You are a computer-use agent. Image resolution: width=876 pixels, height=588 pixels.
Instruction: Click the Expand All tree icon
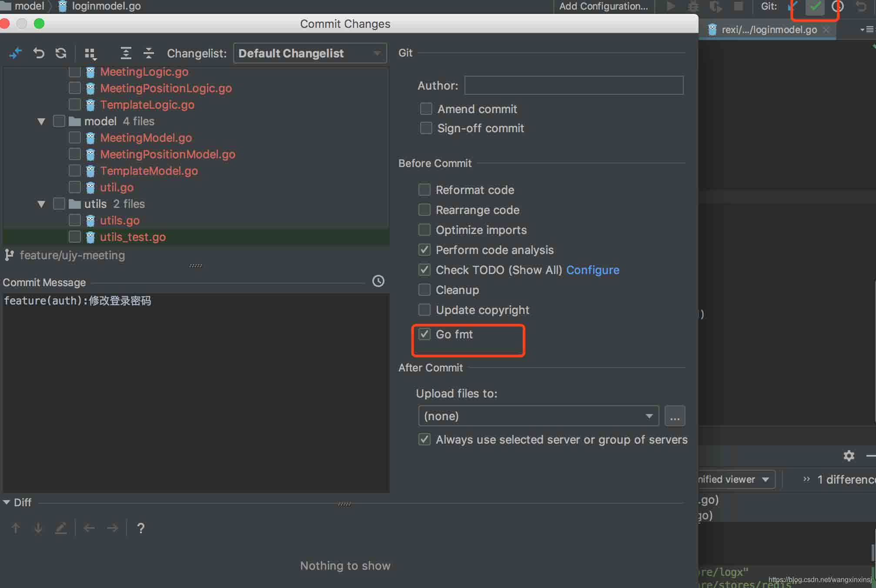click(126, 53)
